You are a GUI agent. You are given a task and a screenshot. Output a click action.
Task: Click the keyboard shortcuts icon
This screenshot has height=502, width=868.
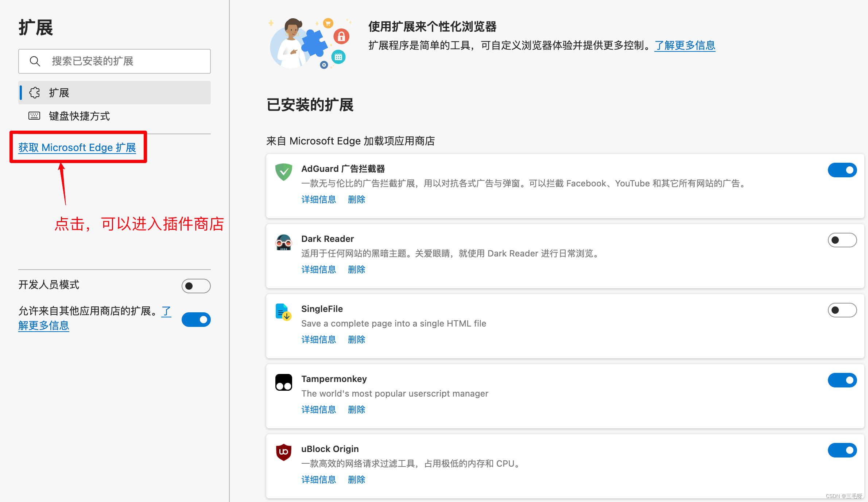point(34,116)
